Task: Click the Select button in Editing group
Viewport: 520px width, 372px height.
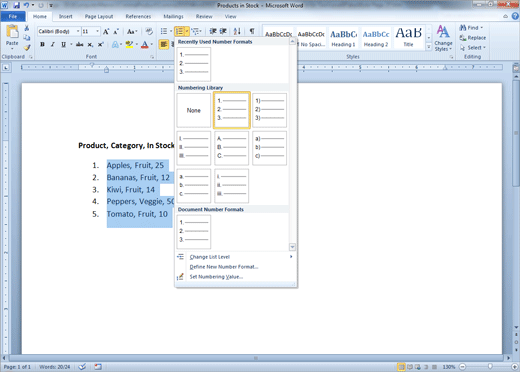Action: point(473,48)
